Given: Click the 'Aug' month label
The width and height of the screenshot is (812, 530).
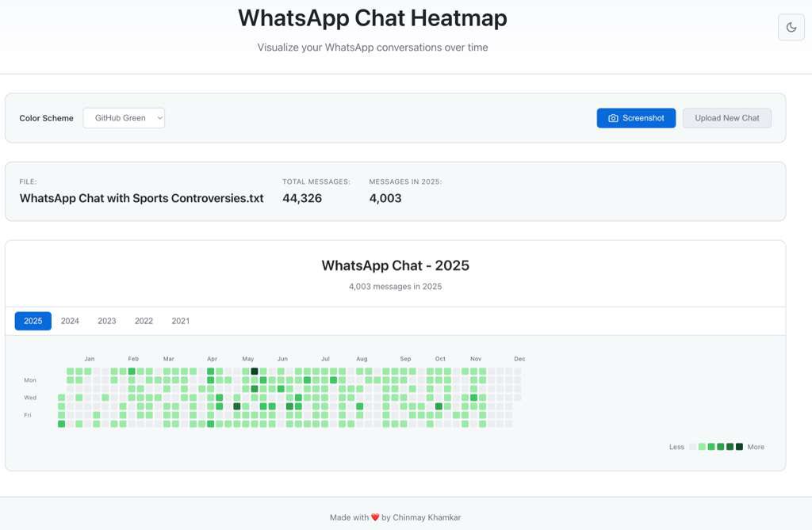Looking at the screenshot, I should pos(362,359).
